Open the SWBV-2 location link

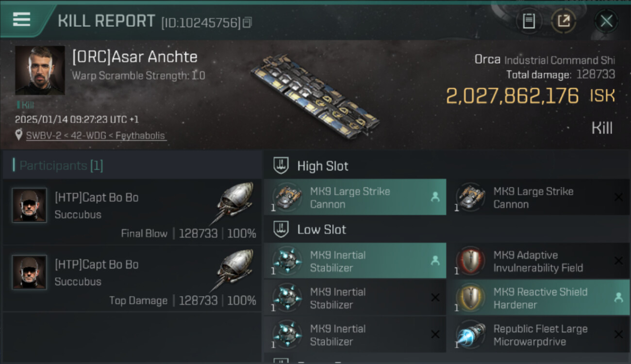96,136
